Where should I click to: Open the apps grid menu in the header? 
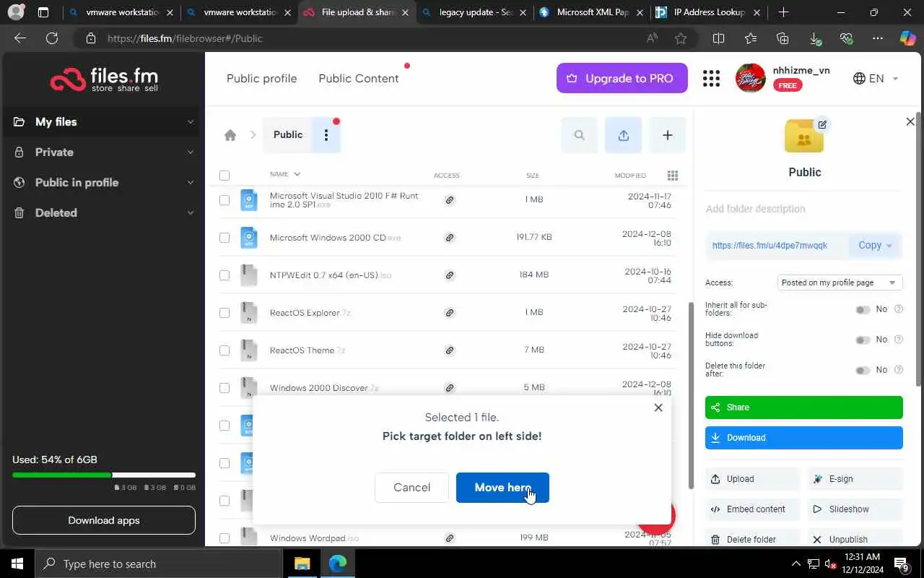pos(711,79)
